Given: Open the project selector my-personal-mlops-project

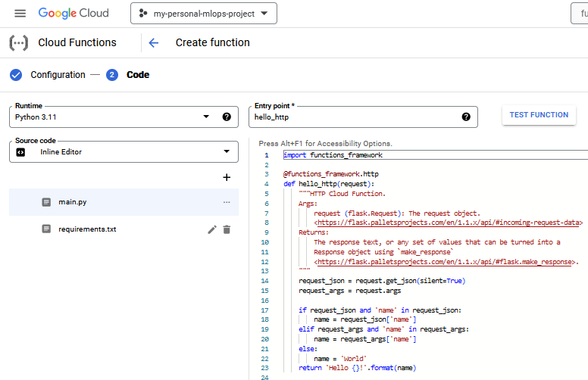Looking at the screenshot, I should pos(203,14).
